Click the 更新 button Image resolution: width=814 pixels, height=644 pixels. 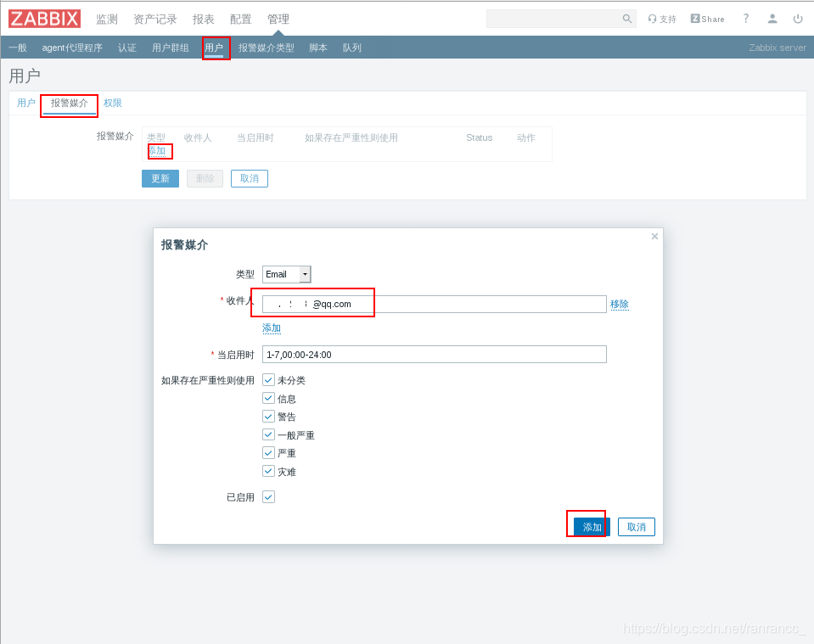point(160,178)
